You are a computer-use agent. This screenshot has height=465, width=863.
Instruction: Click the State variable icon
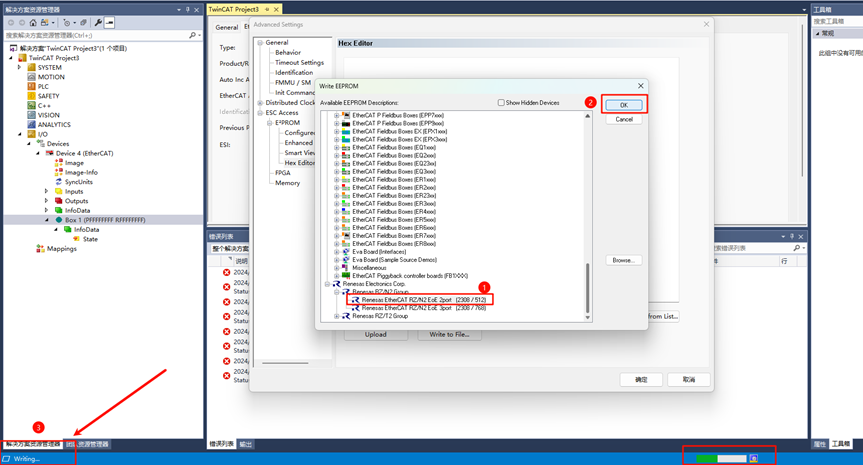coord(77,239)
